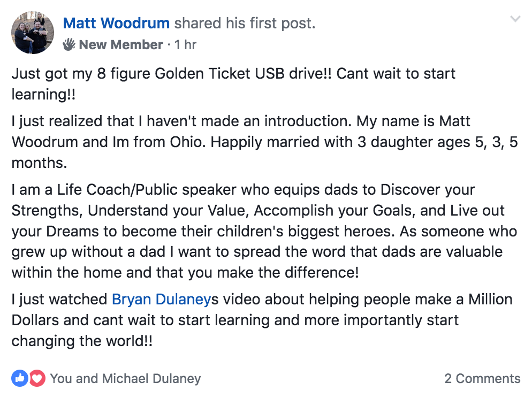Click the 'within the home' sentence line

pos(185,273)
